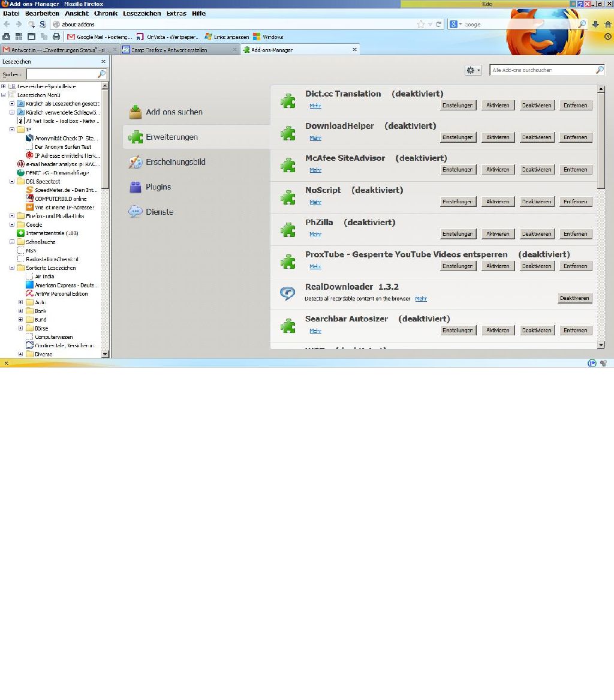This screenshot has width=614, height=700.
Task: Click the printer icon in the toolbar
Action: (x=56, y=37)
